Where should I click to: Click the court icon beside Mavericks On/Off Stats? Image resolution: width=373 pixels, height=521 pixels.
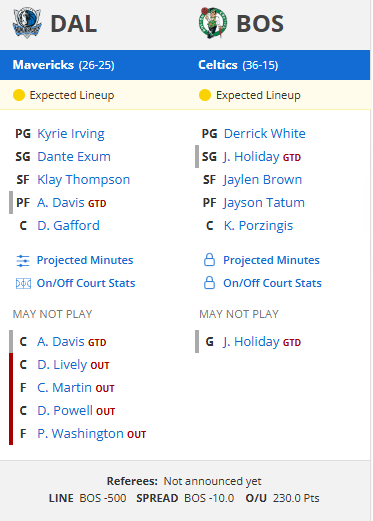[23, 283]
